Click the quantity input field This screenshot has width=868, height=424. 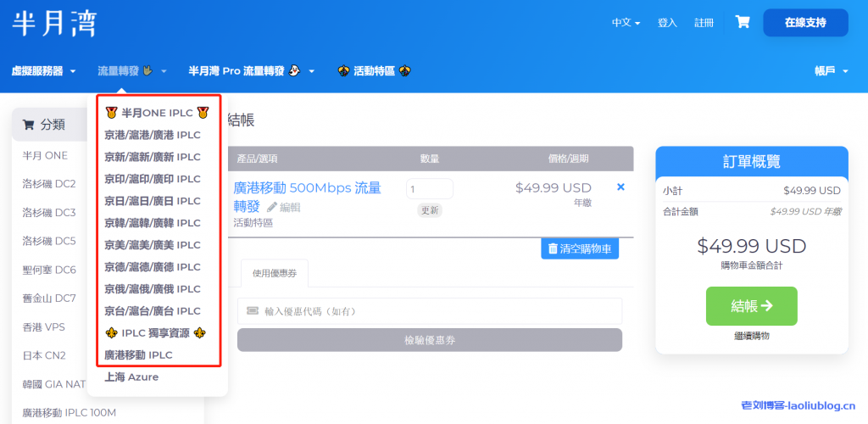[430, 189]
